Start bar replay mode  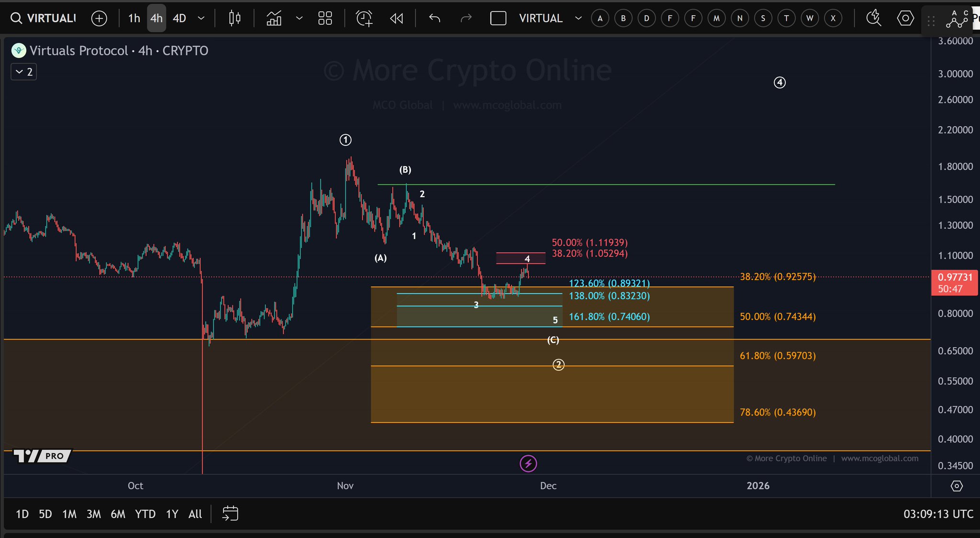[396, 18]
